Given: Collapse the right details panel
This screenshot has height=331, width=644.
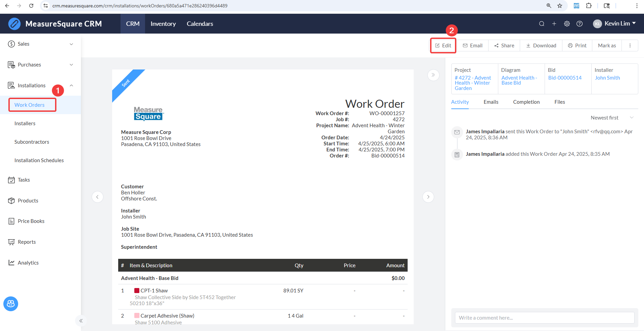Looking at the screenshot, I should coord(433,75).
